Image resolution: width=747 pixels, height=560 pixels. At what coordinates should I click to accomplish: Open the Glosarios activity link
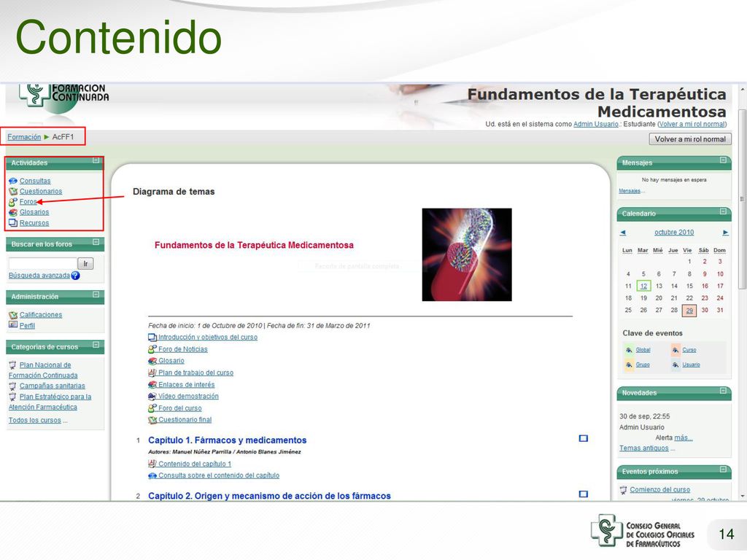tap(34, 212)
